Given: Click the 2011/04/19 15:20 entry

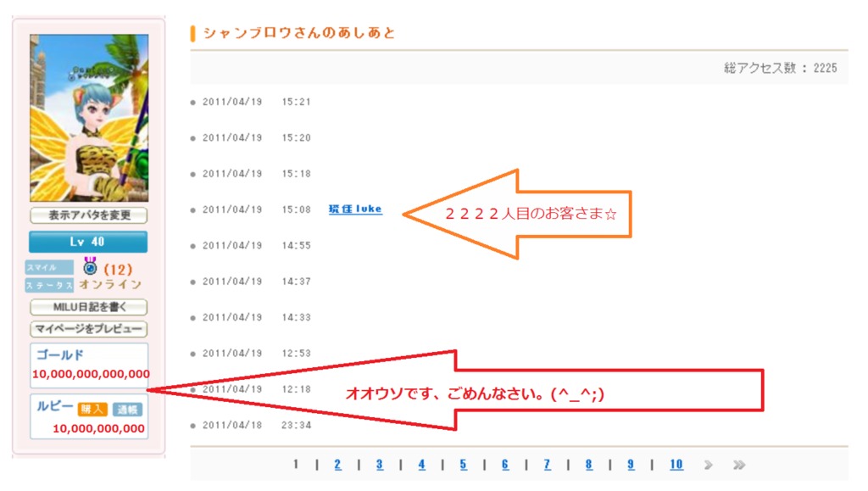Looking at the screenshot, I should (256, 138).
